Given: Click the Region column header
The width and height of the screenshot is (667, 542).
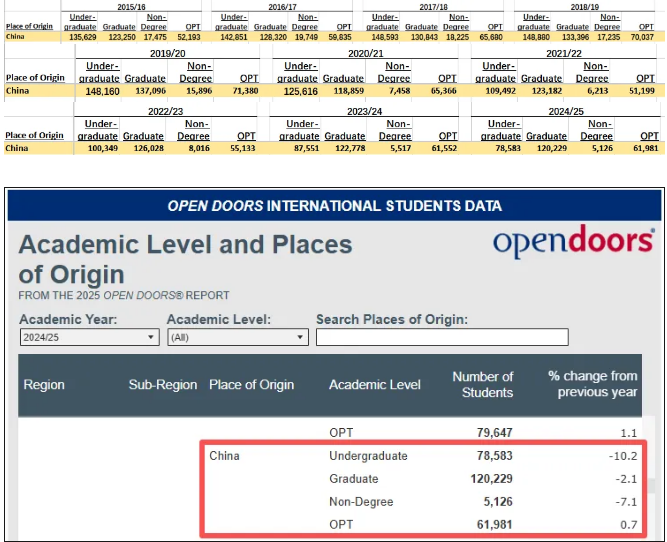Looking at the screenshot, I should coord(44,385).
